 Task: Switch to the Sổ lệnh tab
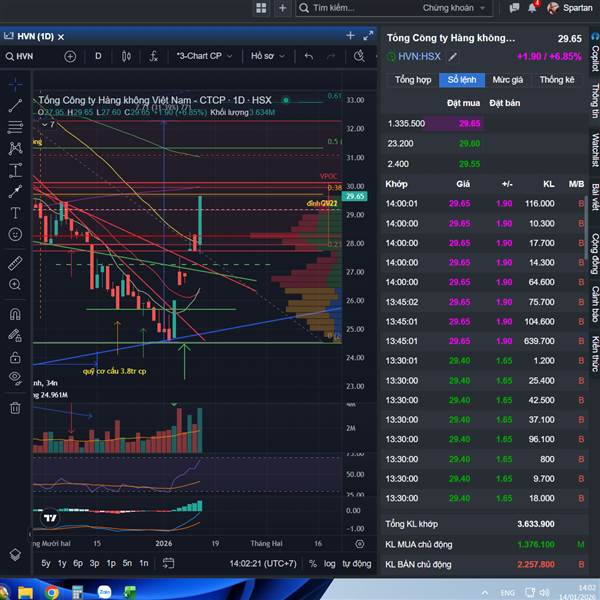pyautogui.click(x=462, y=80)
